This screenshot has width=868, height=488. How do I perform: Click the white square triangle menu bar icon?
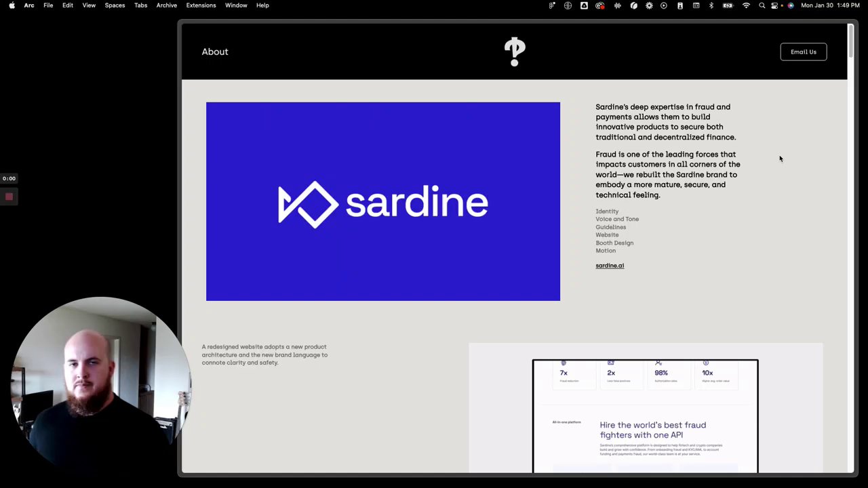coord(584,5)
